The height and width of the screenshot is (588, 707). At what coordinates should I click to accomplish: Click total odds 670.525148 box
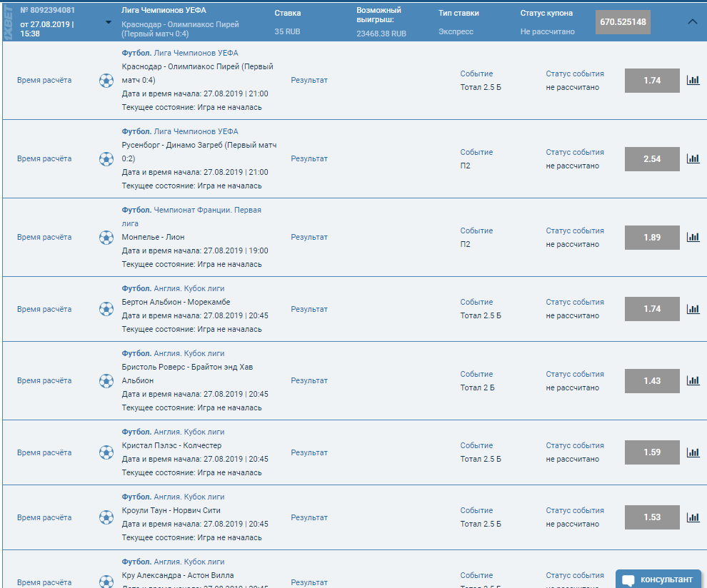[x=623, y=22]
